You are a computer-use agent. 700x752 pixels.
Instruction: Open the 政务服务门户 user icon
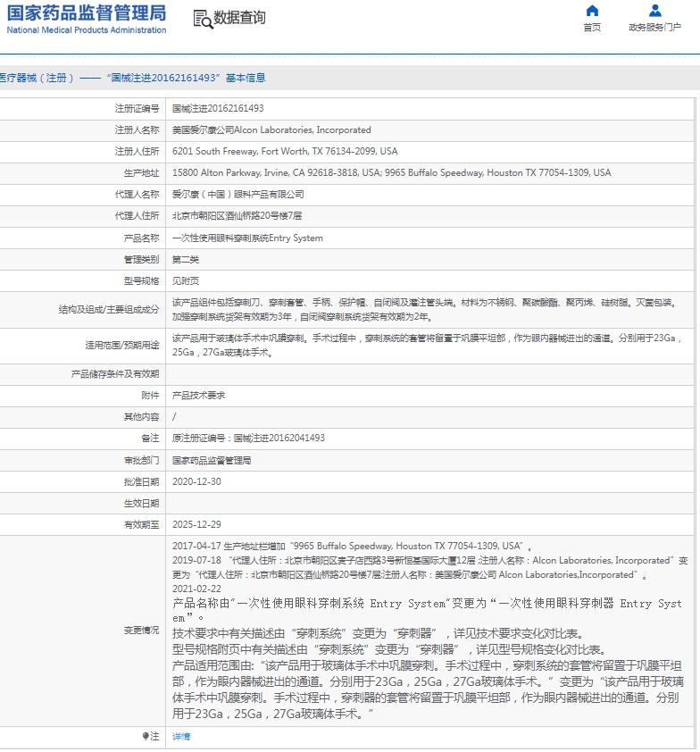pos(655,11)
